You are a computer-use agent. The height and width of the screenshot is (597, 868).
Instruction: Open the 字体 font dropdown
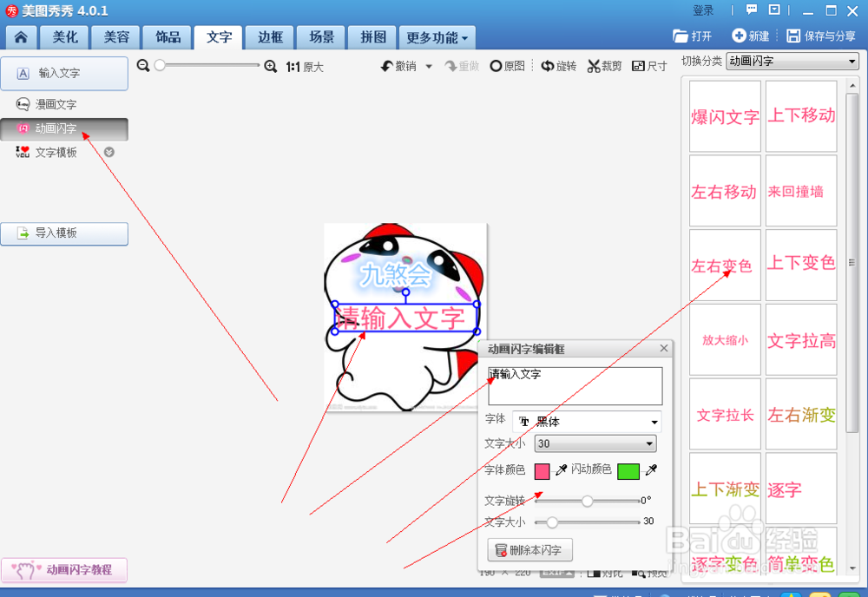pyautogui.click(x=587, y=422)
